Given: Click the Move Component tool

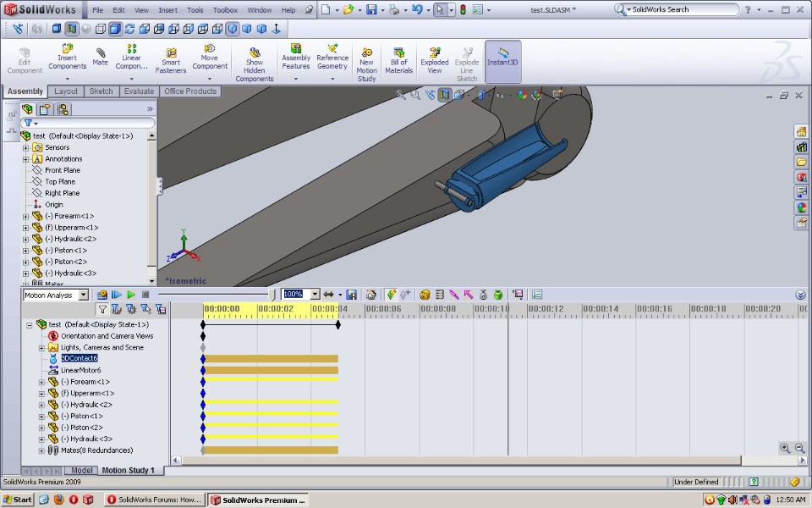Looking at the screenshot, I should [210, 57].
